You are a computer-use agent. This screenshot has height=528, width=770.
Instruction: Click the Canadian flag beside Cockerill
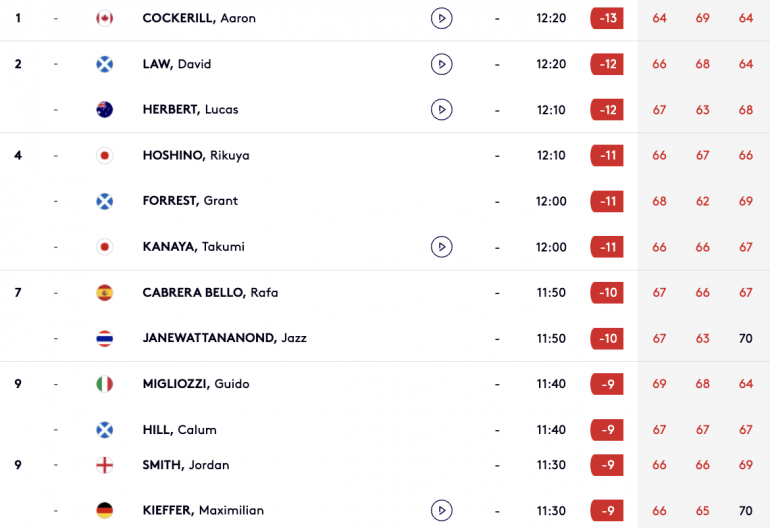pos(105,18)
